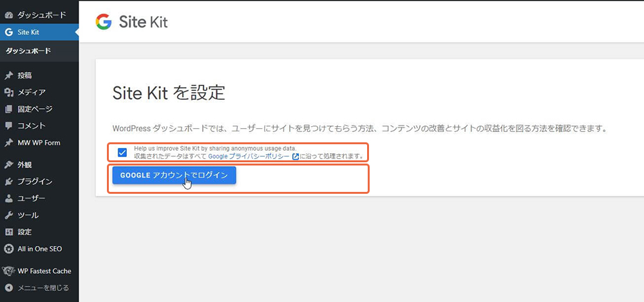Open 固定ページ in the sidebar
Screen dimensions: 644x302
coord(39,109)
